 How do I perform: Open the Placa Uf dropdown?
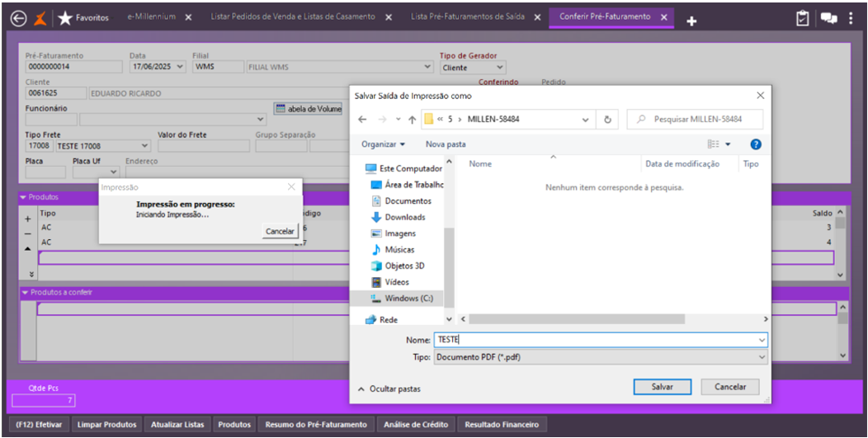pyautogui.click(x=114, y=172)
